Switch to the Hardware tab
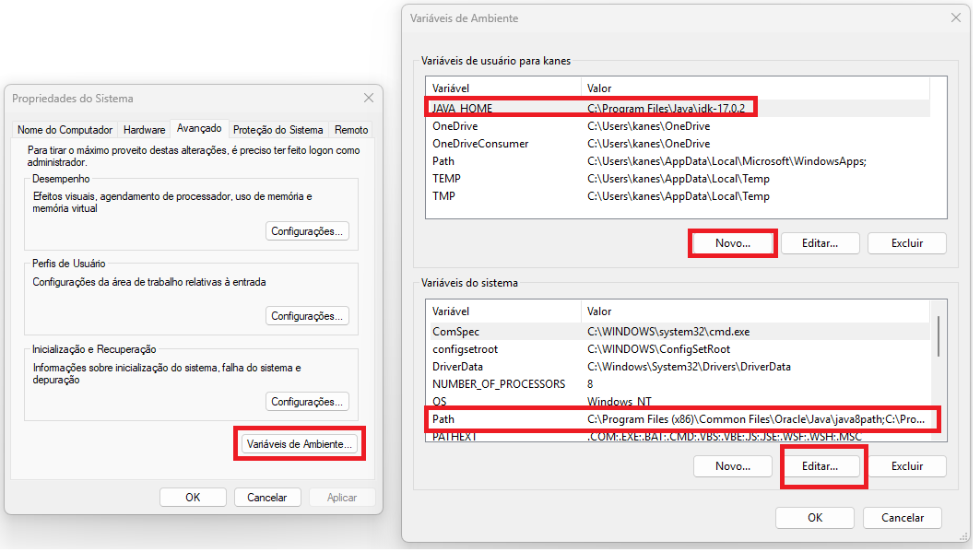Image resolution: width=980 pixels, height=552 pixels. click(144, 130)
